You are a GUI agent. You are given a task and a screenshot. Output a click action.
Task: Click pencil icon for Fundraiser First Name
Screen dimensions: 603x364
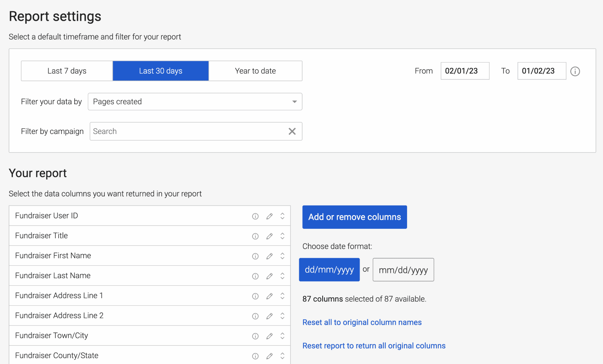coord(269,256)
